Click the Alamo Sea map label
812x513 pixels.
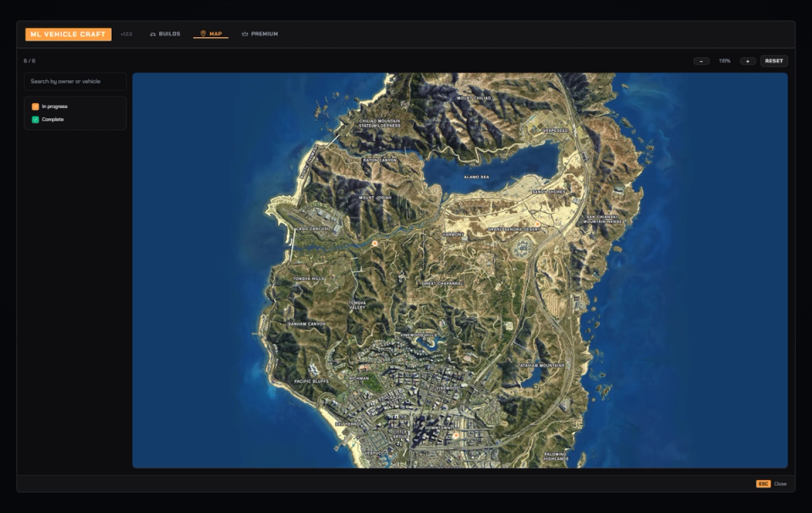pyautogui.click(x=476, y=177)
